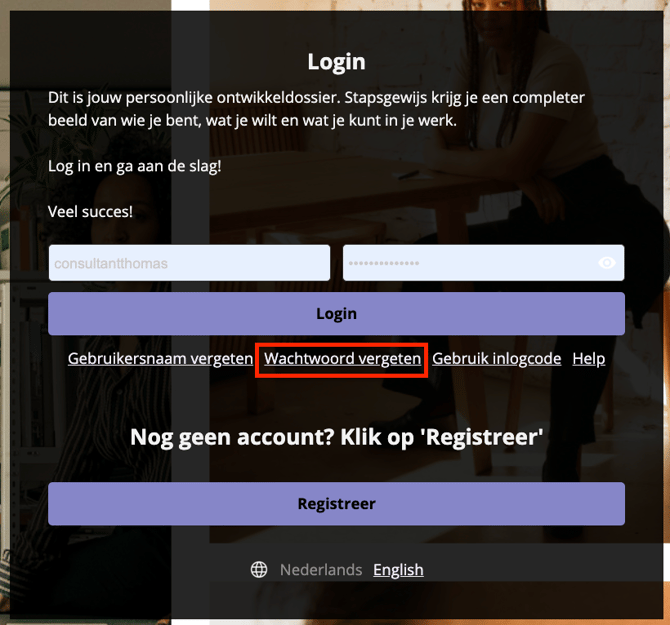The height and width of the screenshot is (625, 670).
Task: Click the Registreer button
Action: point(336,504)
